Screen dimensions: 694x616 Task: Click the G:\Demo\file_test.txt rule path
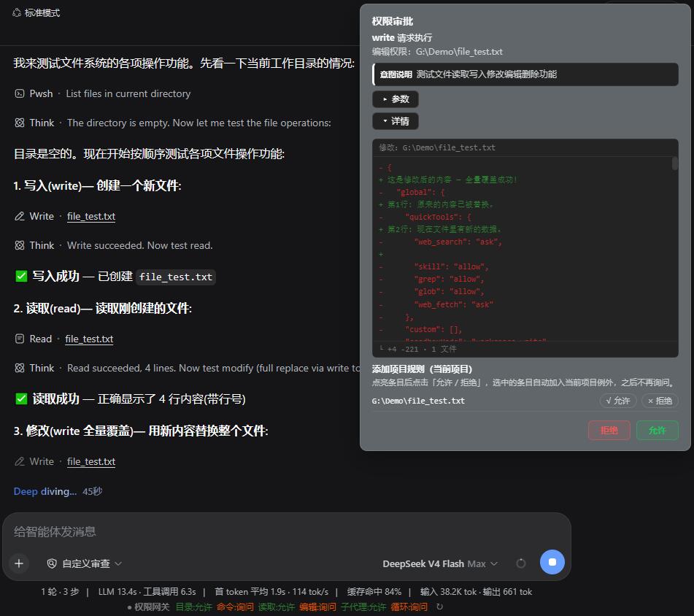point(418,401)
